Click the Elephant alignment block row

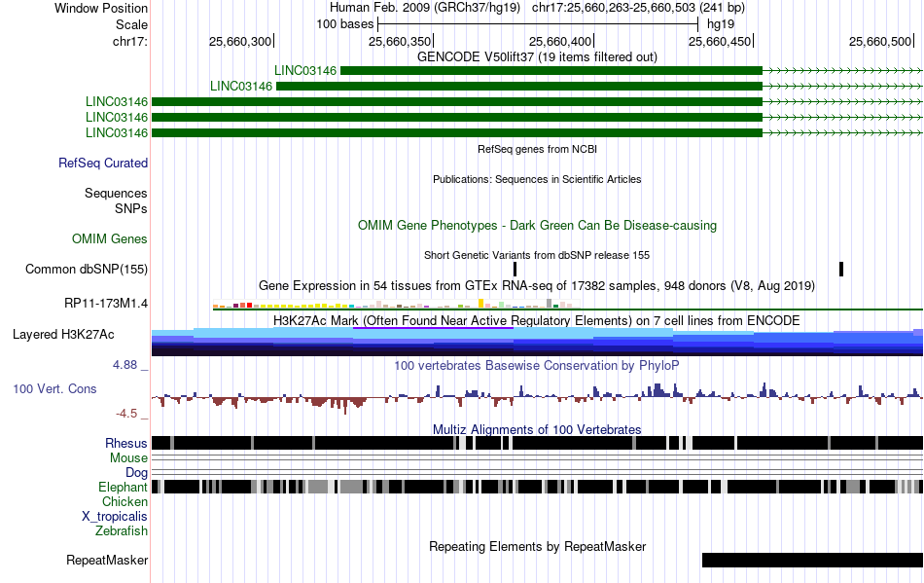coord(537,487)
